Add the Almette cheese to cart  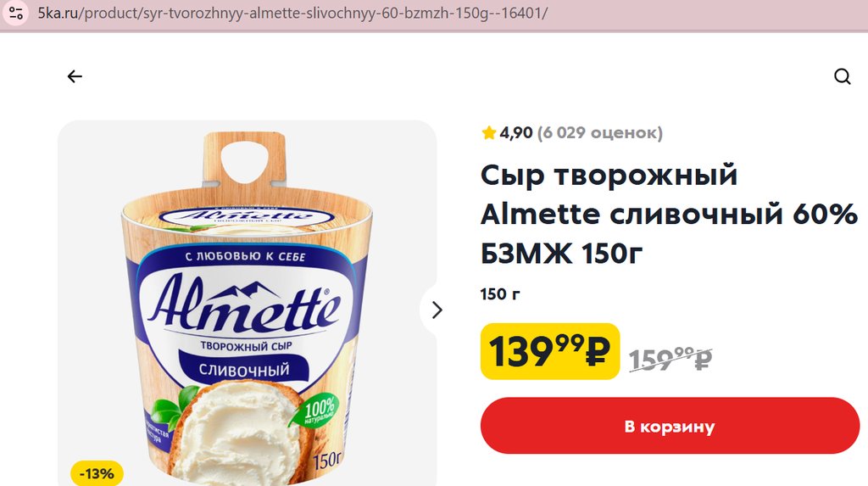point(670,426)
